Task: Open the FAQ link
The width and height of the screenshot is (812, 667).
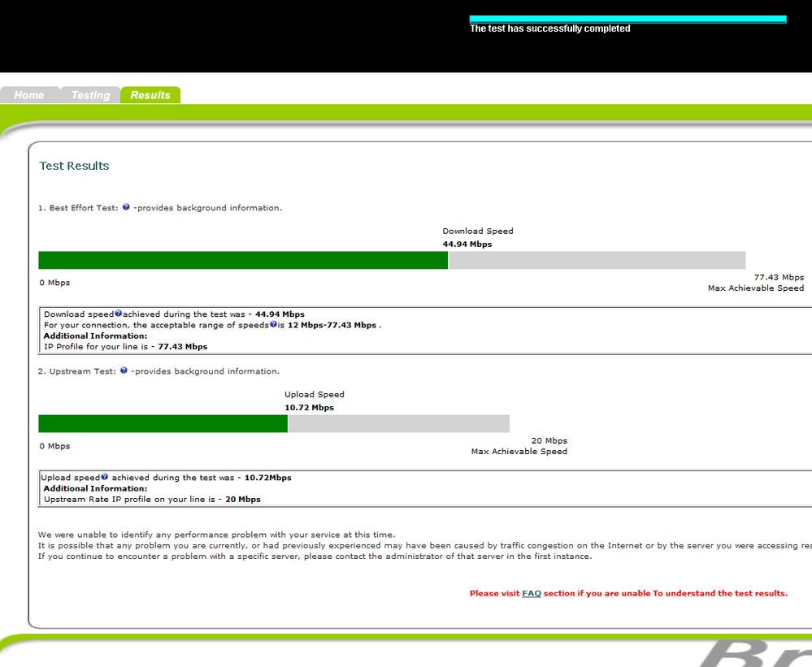Action: (532, 594)
